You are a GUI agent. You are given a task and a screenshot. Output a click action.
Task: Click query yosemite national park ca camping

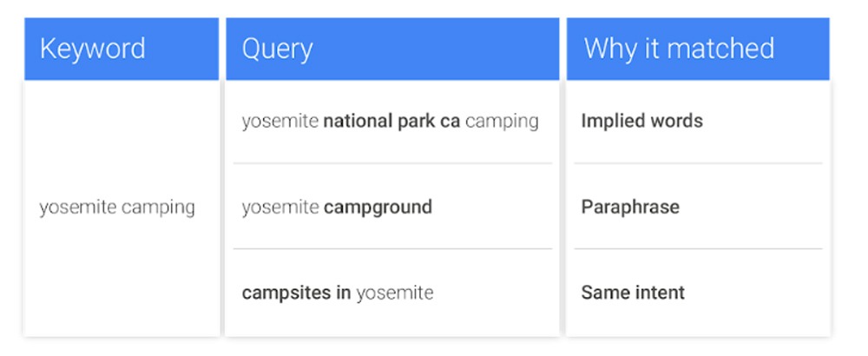point(390,121)
